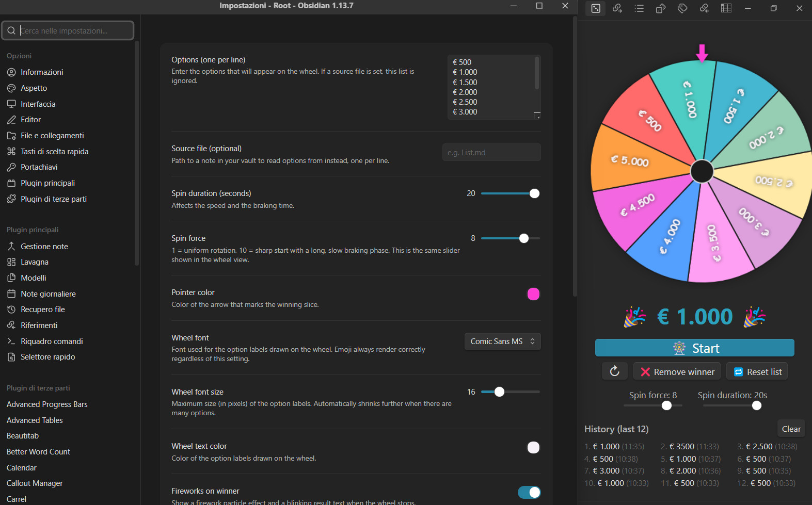Open Advanced Tables plugin settings

point(35,420)
